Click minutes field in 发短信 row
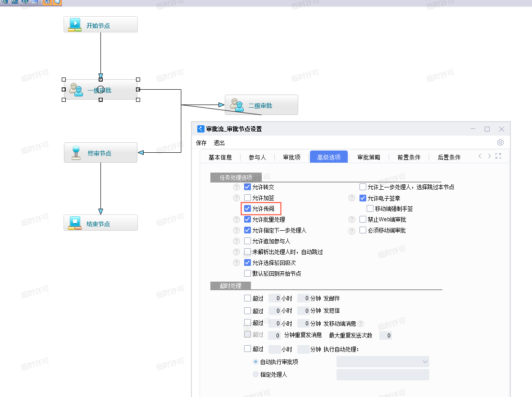The height and width of the screenshot is (397, 532). [x=303, y=310]
